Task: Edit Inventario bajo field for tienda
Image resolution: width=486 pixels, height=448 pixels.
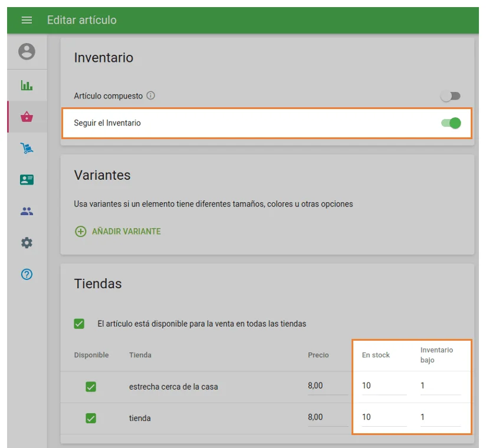Action: coord(441,417)
